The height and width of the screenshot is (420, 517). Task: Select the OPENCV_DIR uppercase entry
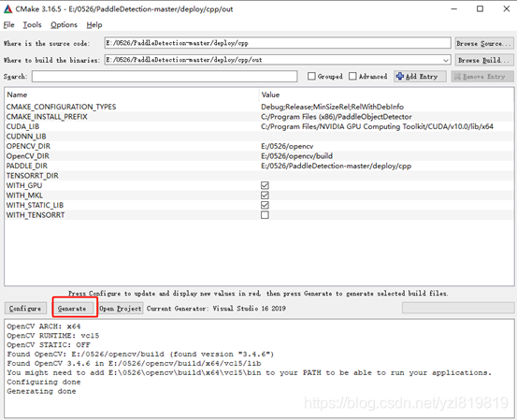pos(28,146)
